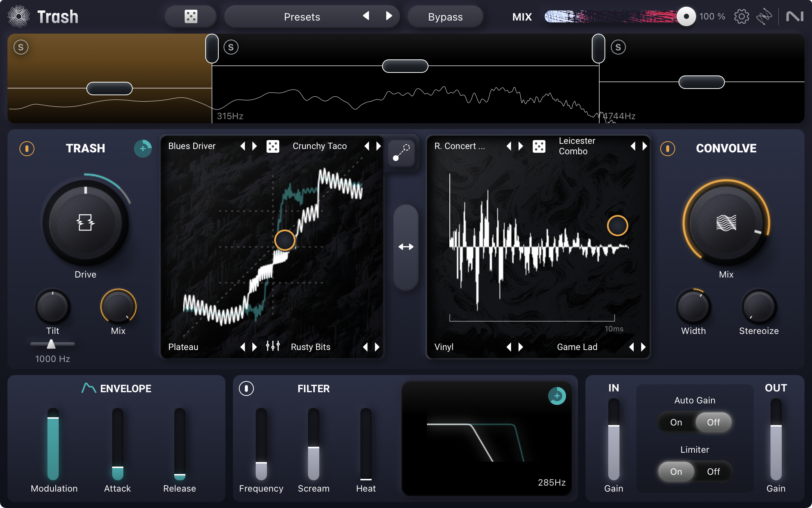Select the Leicester Combo impulse name
812x508 pixels.
(x=577, y=146)
